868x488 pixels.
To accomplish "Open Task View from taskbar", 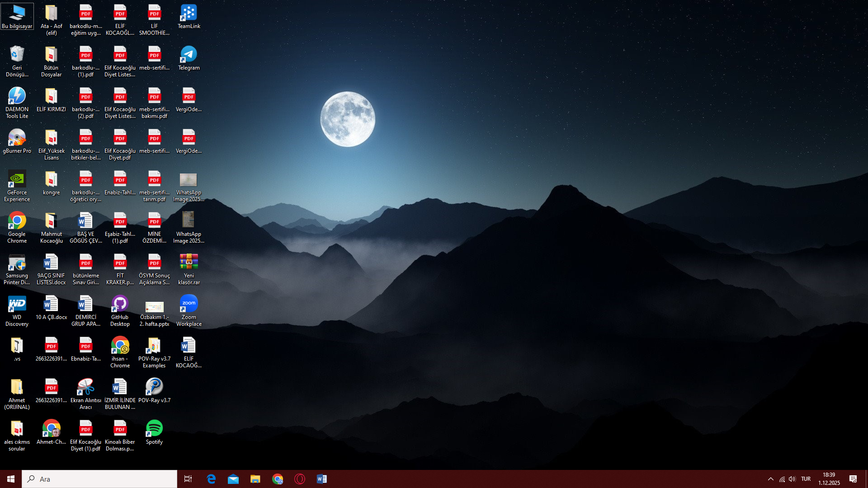I will click(188, 479).
